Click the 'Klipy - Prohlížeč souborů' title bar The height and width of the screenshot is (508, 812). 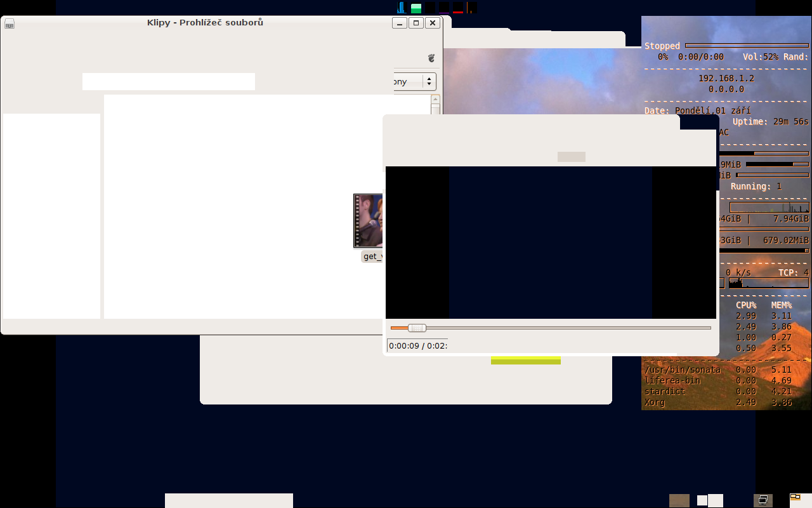[x=205, y=23]
